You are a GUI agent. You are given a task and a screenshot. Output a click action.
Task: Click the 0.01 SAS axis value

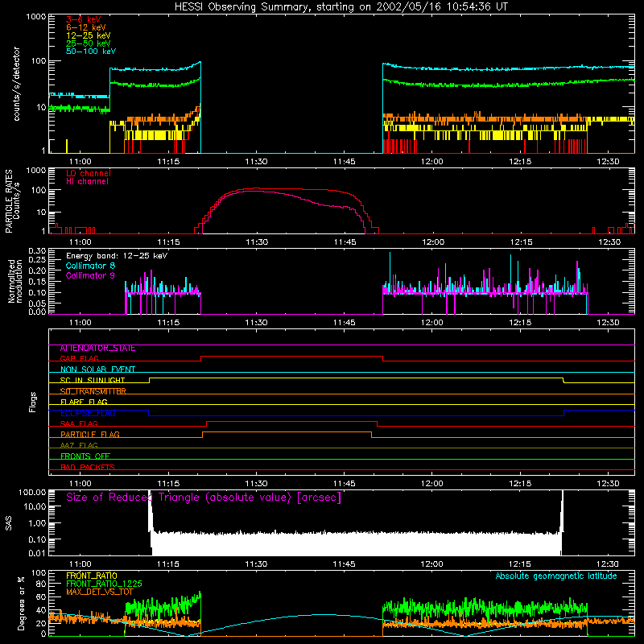[37, 553]
